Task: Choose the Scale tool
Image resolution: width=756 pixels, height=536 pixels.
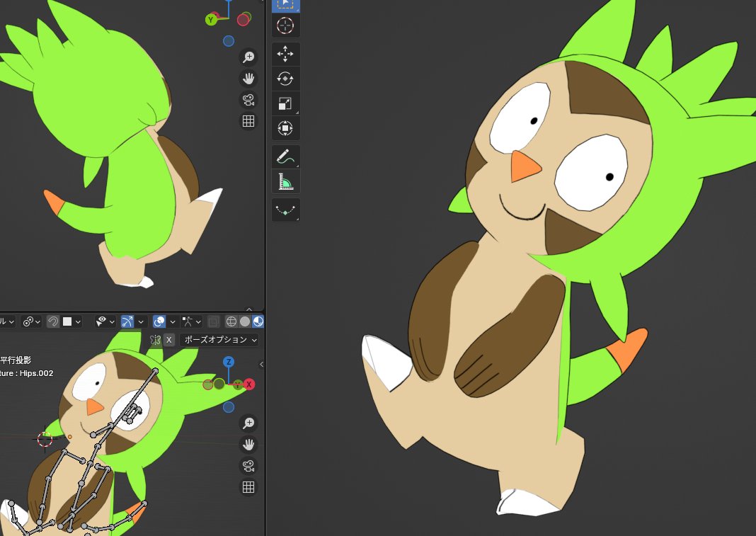Action: [x=285, y=103]
